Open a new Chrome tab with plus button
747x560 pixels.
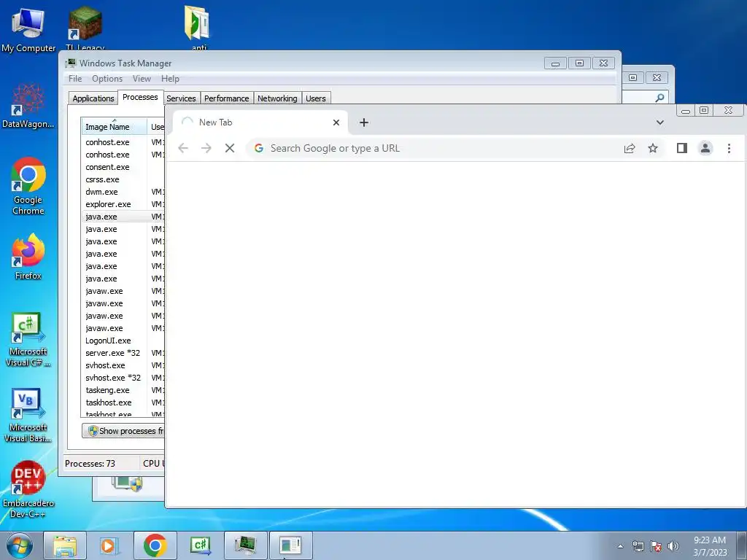364,122
